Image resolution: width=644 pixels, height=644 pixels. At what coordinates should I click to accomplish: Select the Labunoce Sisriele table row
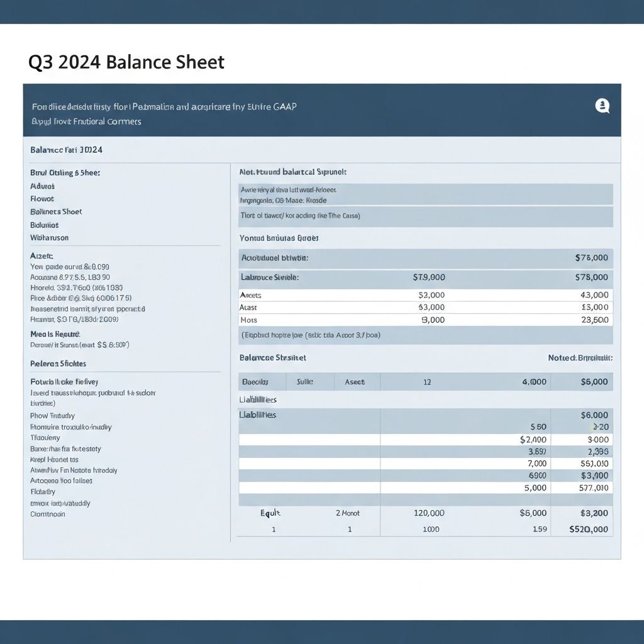click(x=270, y=277)
